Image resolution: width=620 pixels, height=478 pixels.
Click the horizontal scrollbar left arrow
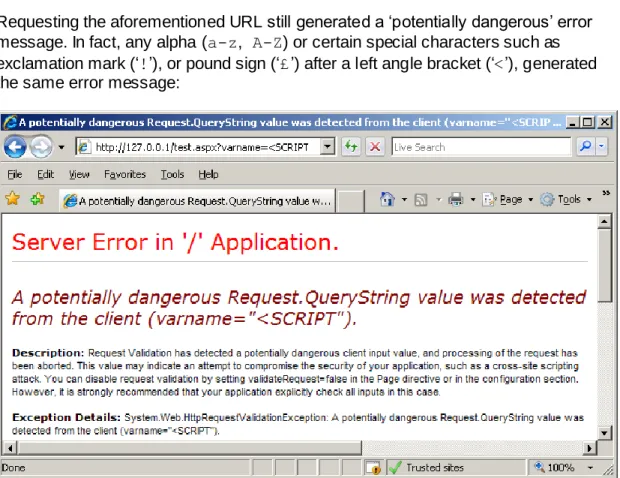tap(10, 448)
